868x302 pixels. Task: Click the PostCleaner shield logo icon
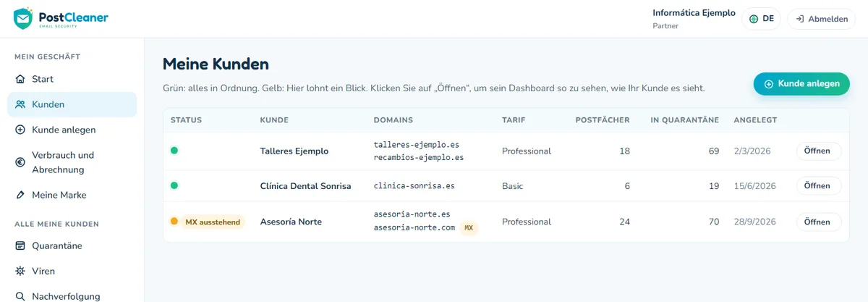(x=23, y=18)
